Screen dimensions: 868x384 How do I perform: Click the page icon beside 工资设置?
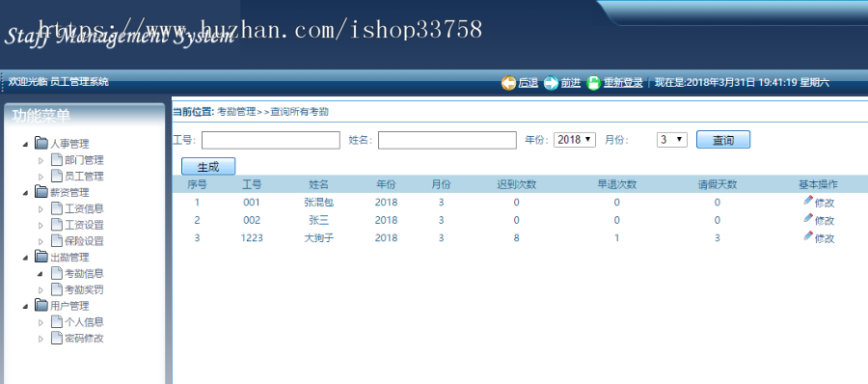(x=57, y=225)
